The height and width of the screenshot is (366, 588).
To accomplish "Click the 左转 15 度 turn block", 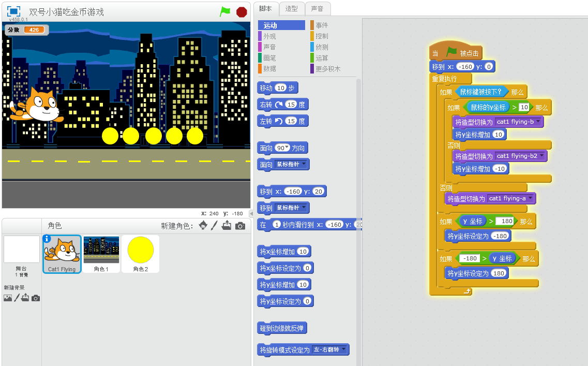I will coord(283,121).
